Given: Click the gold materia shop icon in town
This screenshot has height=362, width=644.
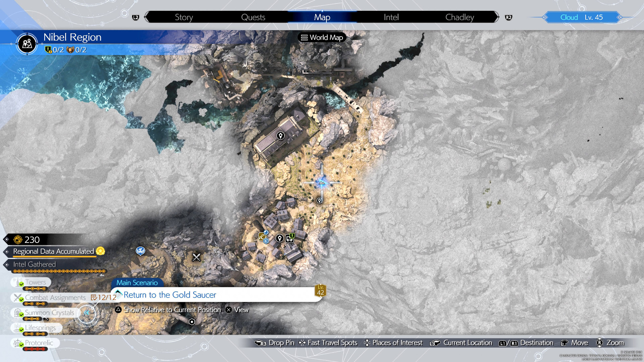Looking at the screenshot, I should click(x=263, y=237).
